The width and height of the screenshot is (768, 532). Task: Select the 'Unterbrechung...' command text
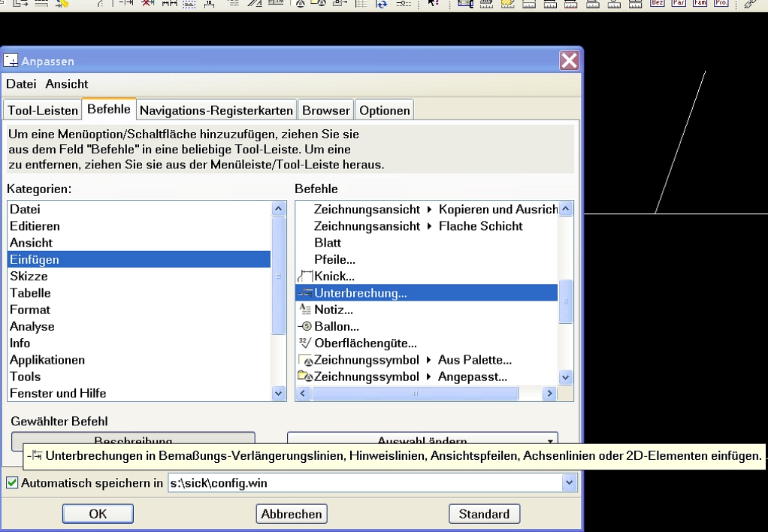[361, 293]
